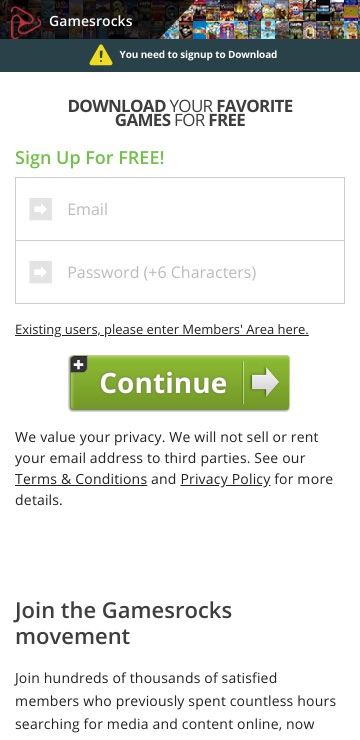This screenshot has height=740, width=360.
Task: Focus the Password (+6 Characters) field
Action: point(180,272)
